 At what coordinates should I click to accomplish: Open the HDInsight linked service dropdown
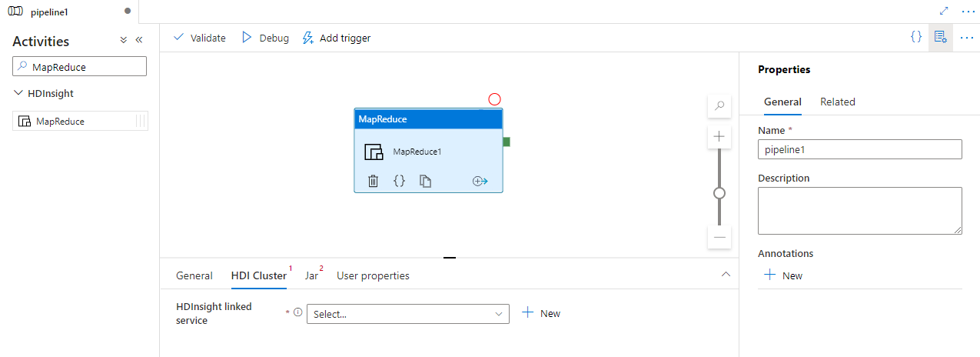pos(407,314)
